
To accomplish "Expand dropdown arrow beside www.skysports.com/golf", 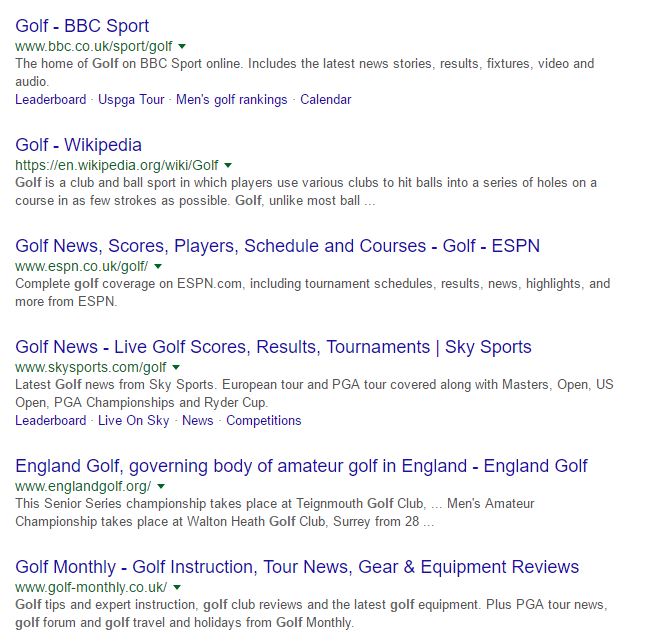I will coord(176,367).
